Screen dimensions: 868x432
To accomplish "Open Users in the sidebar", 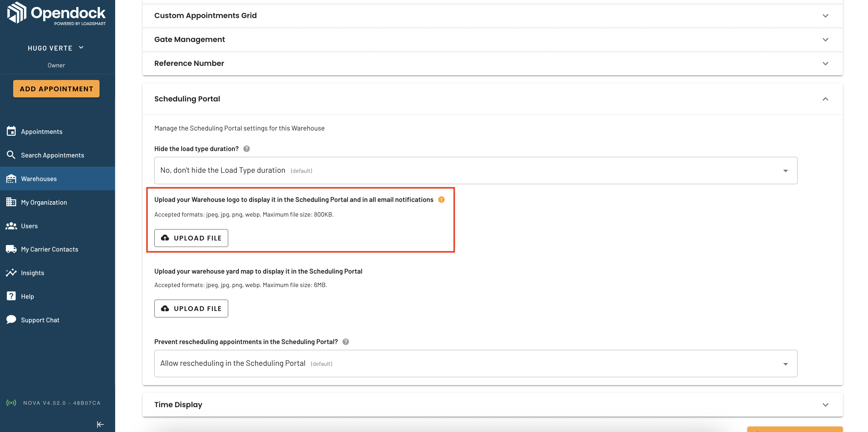I will click(57, 226).
